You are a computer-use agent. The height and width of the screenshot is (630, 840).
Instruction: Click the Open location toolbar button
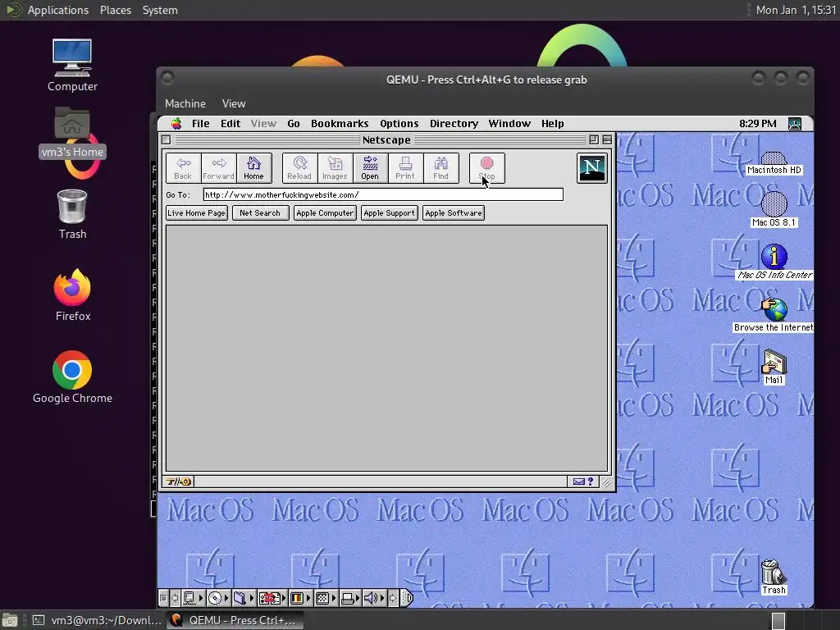click(370, 168)
